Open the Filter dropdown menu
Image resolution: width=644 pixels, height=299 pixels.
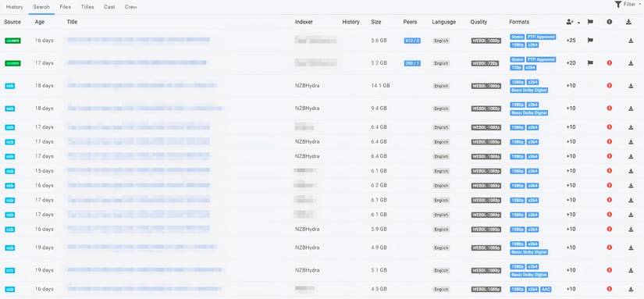pyautogui.click(x=628, y=4)
